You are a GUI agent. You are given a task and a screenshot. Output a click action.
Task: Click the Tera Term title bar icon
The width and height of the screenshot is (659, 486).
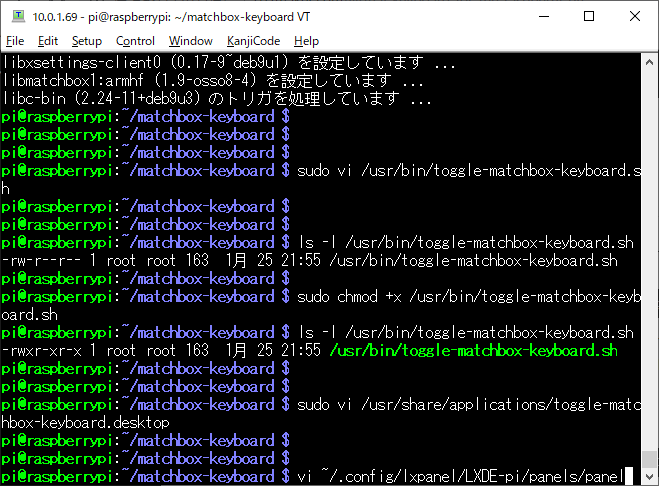18,16
